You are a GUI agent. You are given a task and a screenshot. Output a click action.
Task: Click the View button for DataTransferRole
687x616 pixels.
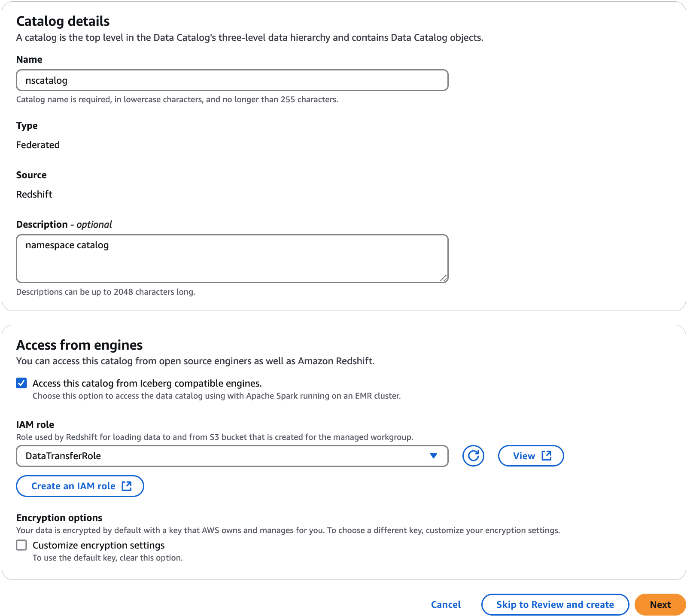pos(531,456)
